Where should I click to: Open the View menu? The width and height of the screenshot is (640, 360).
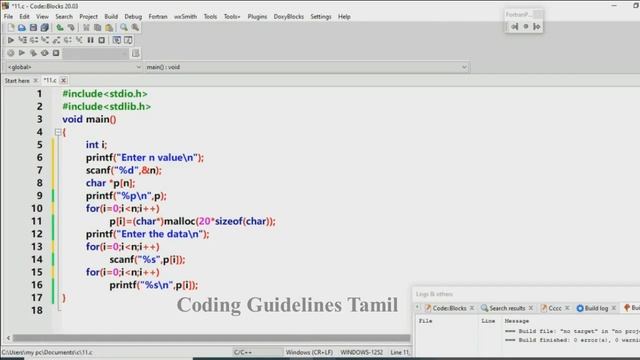coord(42,17)
